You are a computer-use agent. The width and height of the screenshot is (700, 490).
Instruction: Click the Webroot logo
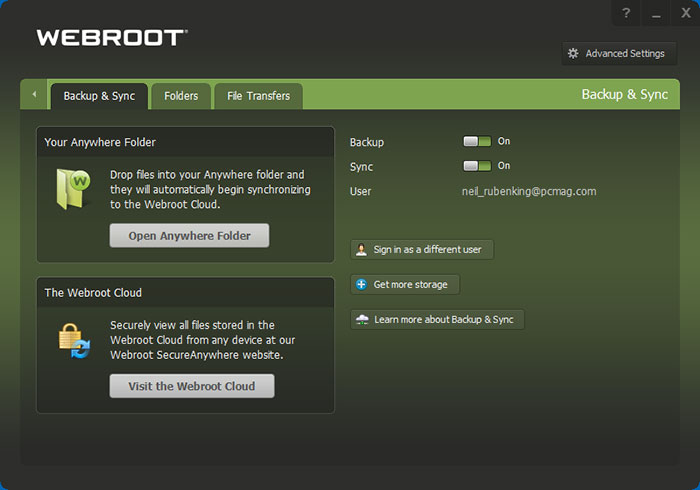click(111, 38)
